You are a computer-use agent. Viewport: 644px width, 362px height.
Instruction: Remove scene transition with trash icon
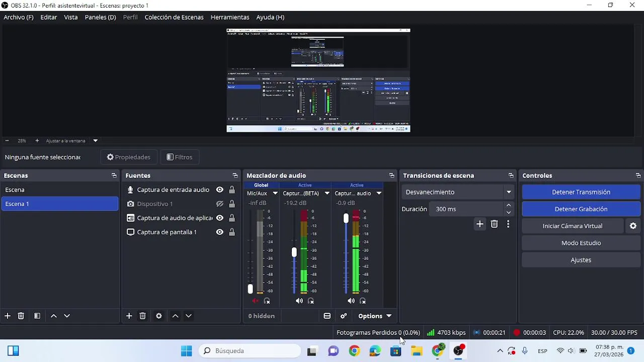coord(494,224)
